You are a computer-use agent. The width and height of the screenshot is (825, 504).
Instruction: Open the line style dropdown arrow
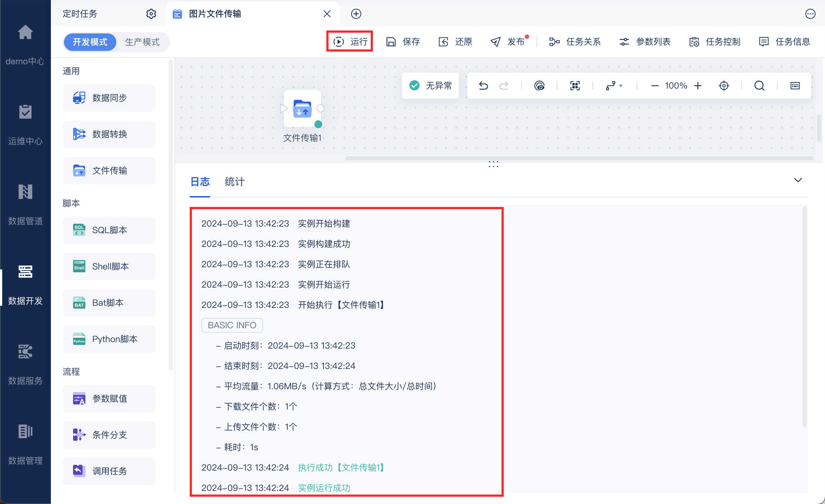(x=621, y=86)
